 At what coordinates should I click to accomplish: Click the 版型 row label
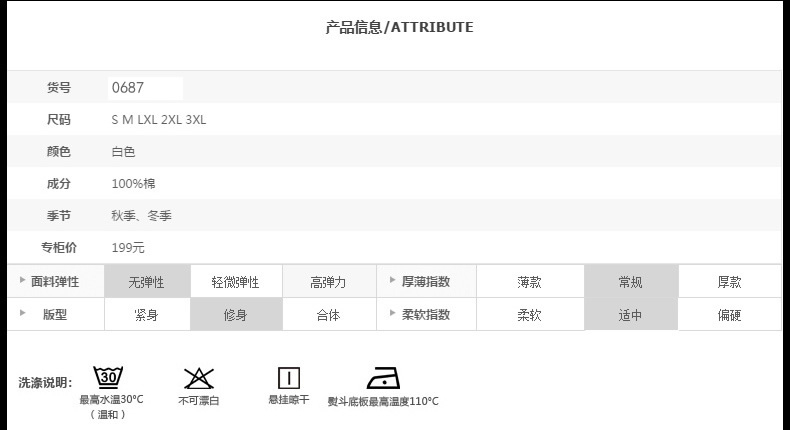[x=55, y=314]
